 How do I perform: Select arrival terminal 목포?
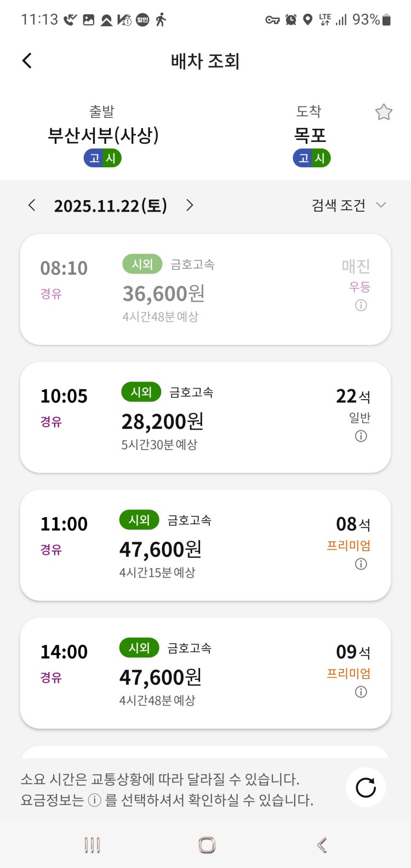coord(310,135)
